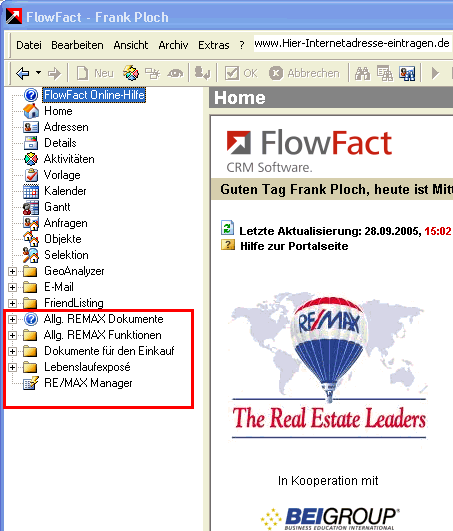Click the person-with-arrow toolbar icon

click(x=202, y=73)
